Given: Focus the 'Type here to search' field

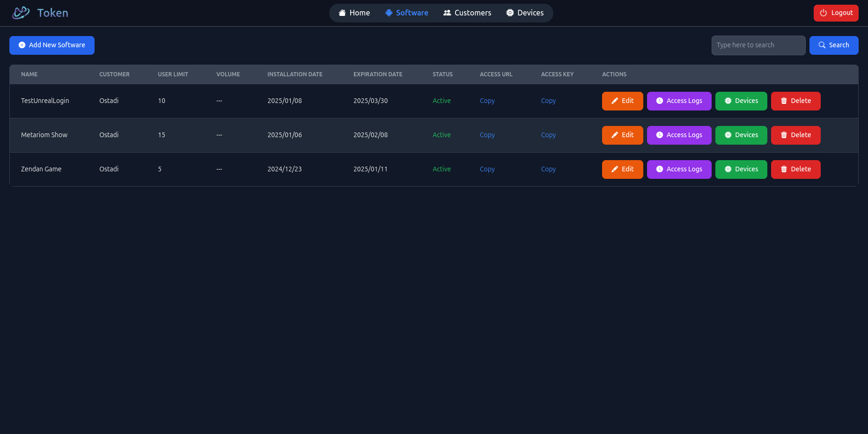Looking at the screenshot, I should click(758, 45).
